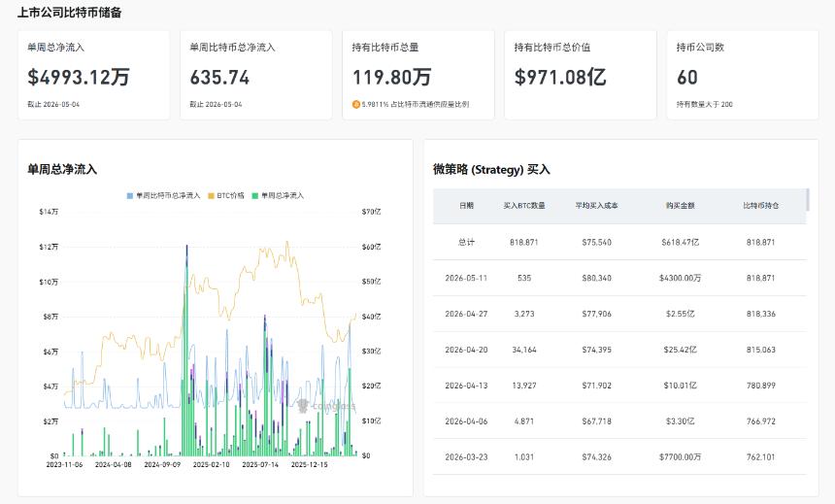
Task: Select the 2026-04-06 date cell
Action: (466, 420)
